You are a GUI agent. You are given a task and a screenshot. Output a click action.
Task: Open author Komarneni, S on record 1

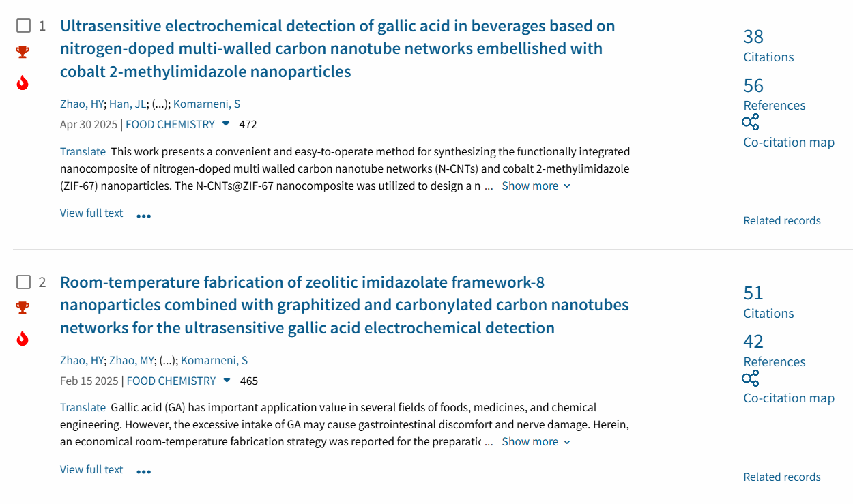point(207,104)
